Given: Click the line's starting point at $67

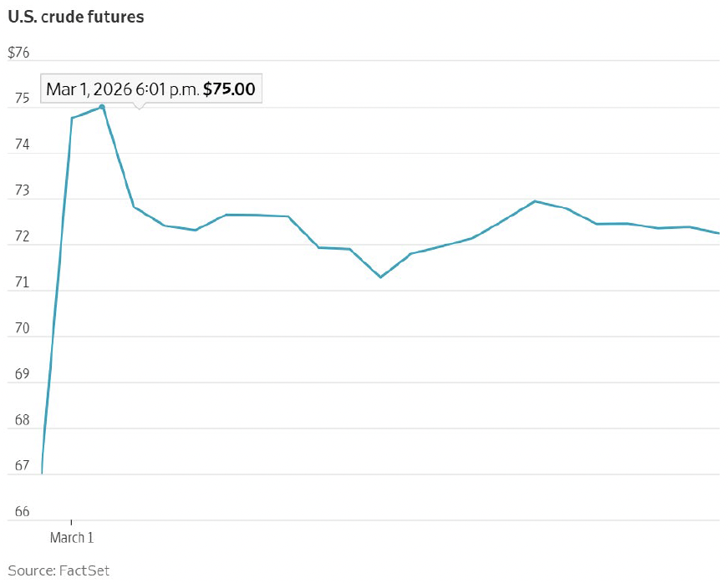Looking at the screenshot, I should pyautogui.click(x=41, y=474).
